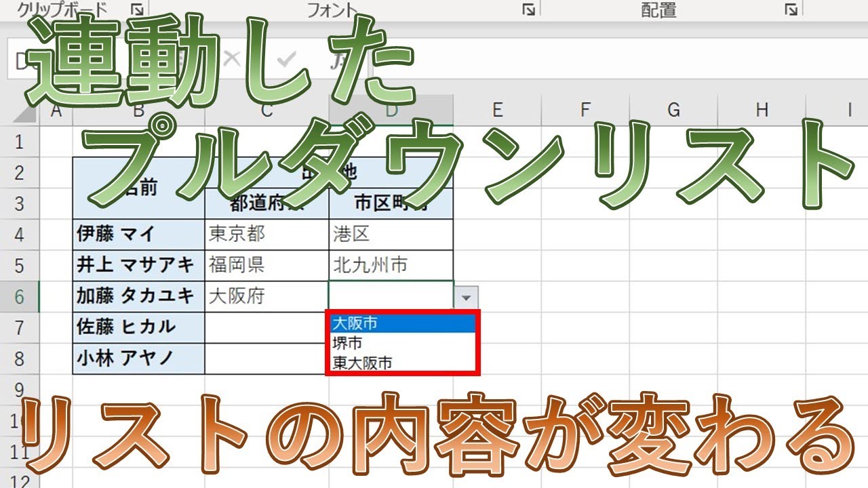Screen dimensions: 868x488
Task: Click the cell containing 東京都
Action: (267, 235)
